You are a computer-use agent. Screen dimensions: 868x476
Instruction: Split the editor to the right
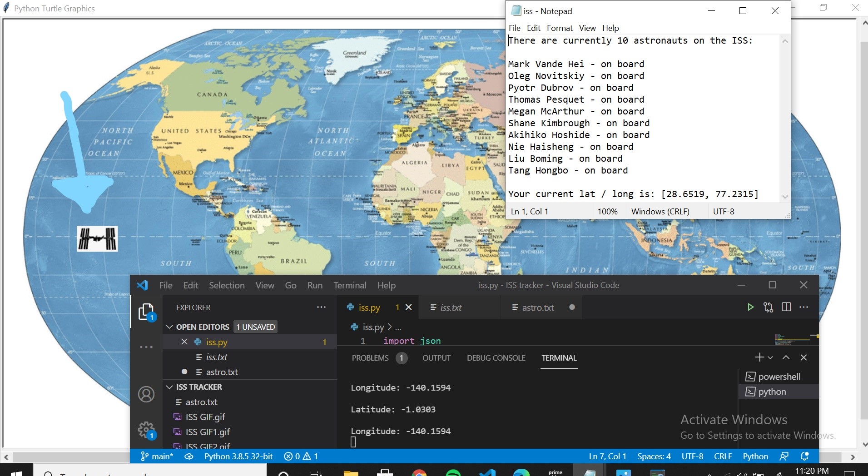(786, 307)
